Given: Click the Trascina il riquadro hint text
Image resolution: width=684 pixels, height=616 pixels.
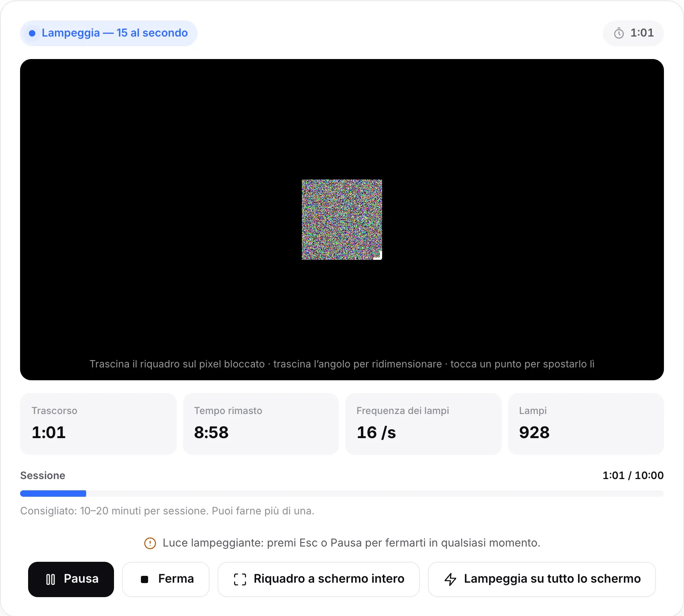Looking at the screenshot, I should coord(342,364).
